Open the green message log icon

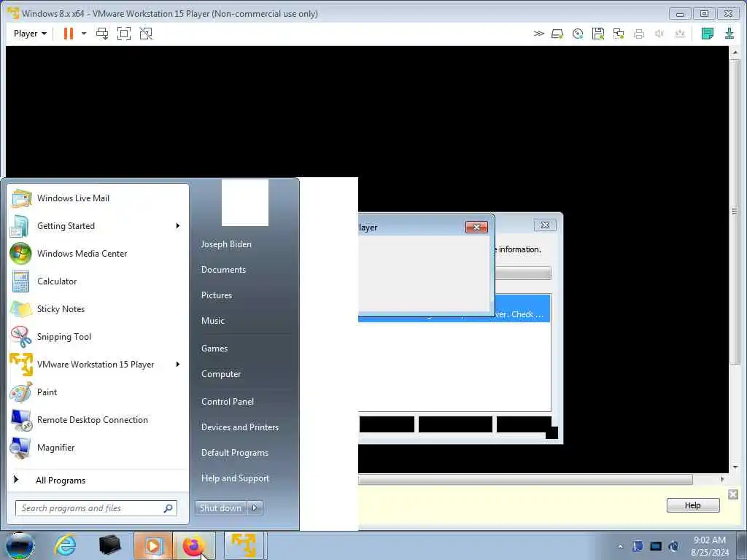click(x=708, y=34)
